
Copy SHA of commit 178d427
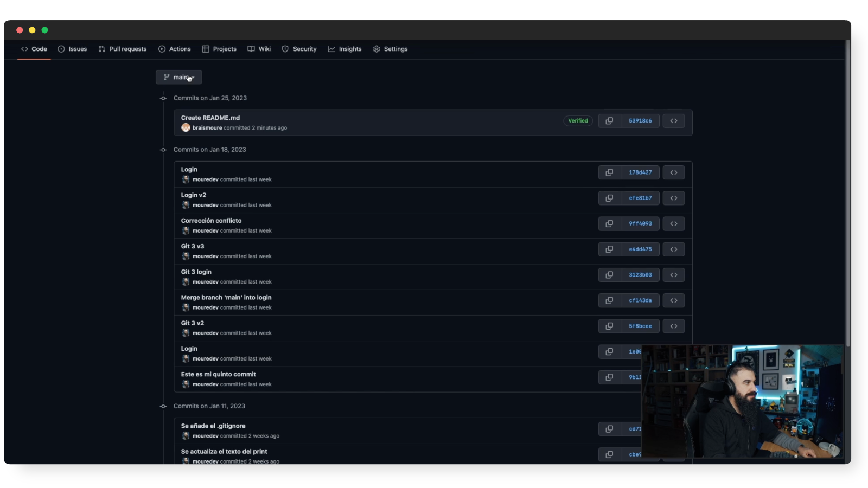(609, 172)
